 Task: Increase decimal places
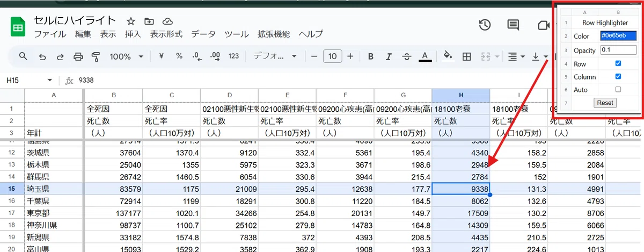tap(215, 56)
